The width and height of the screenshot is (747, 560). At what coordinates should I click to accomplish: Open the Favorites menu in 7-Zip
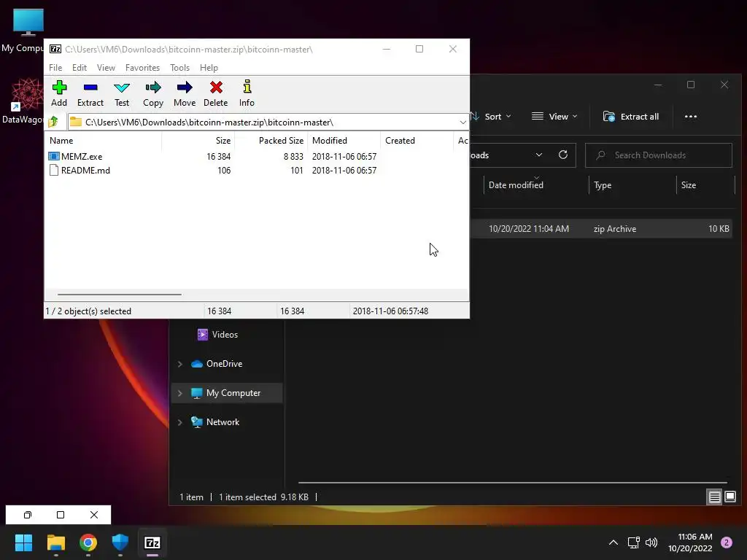click(x=142, y=68)
